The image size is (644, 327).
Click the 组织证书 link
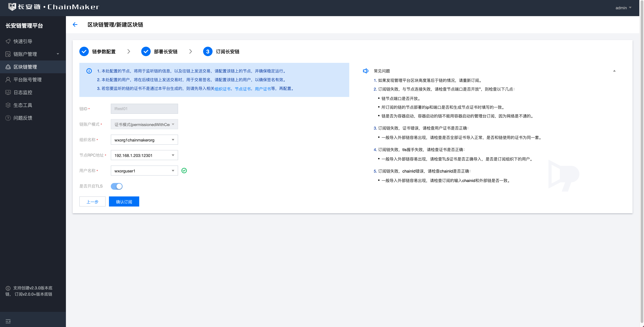(x=222, y=89)
